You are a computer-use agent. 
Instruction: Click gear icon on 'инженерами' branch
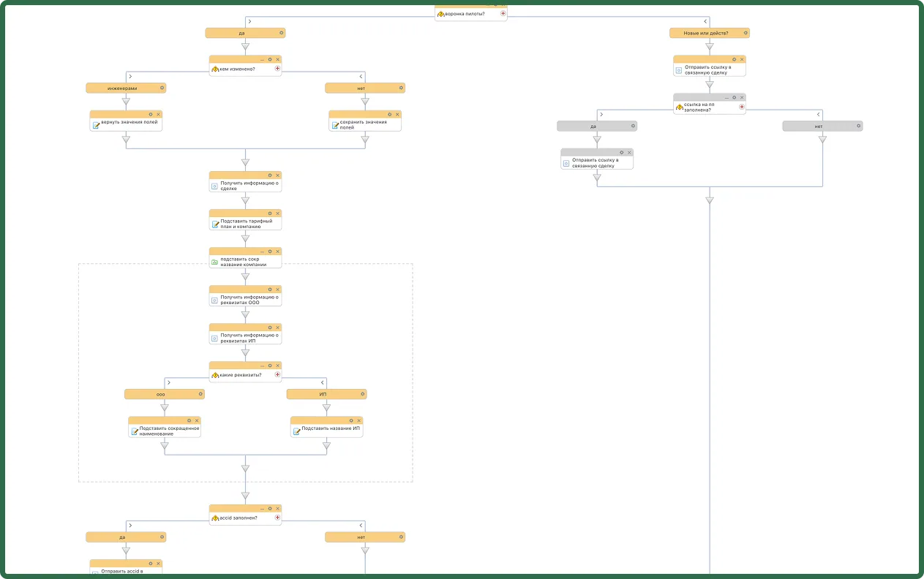point(162,88)
